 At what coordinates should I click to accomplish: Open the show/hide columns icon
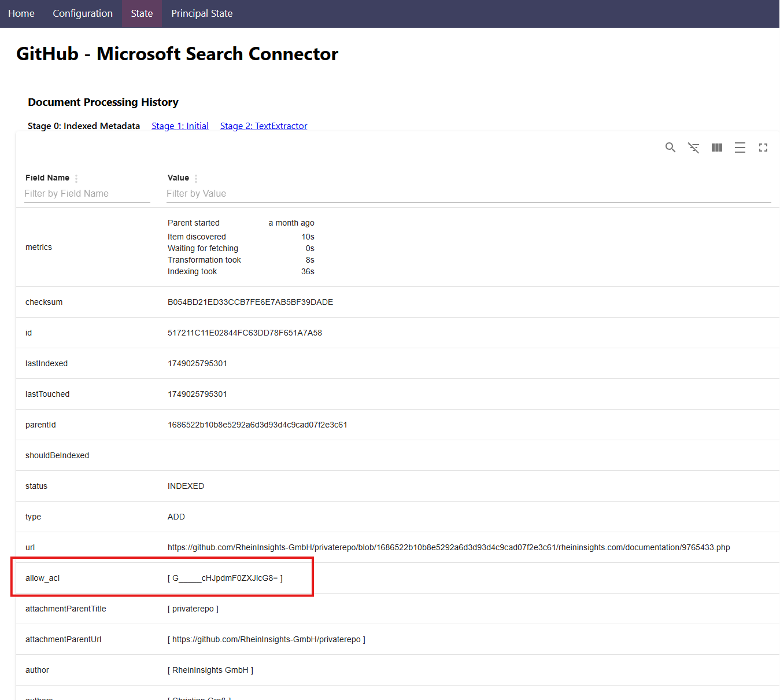tap(717, 148)
